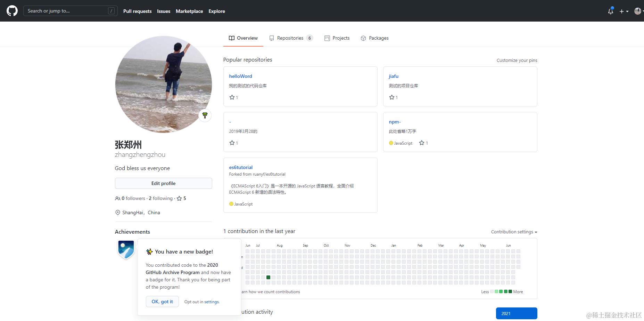Click the star icon on the '-' repository card

coord(232,143)
